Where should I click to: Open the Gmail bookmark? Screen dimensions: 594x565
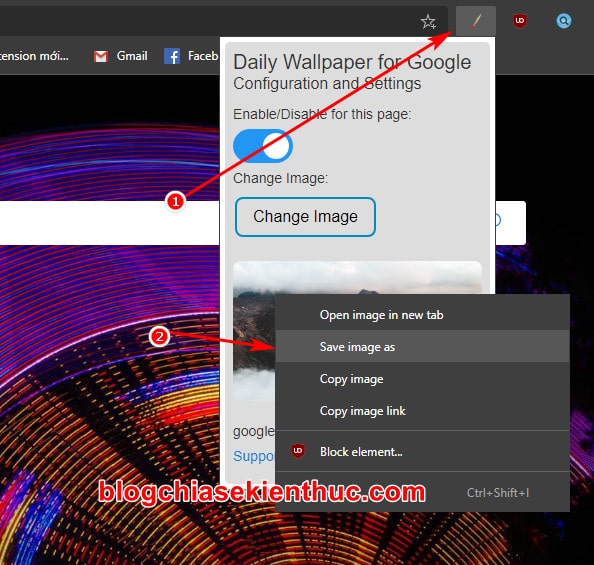(x=120, y=56)
